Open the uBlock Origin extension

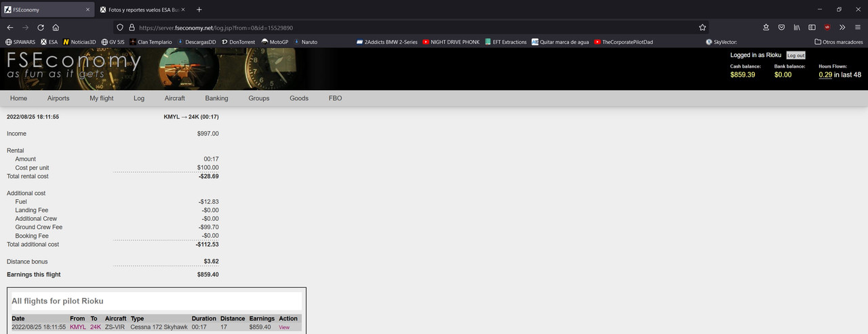point(827,28)
